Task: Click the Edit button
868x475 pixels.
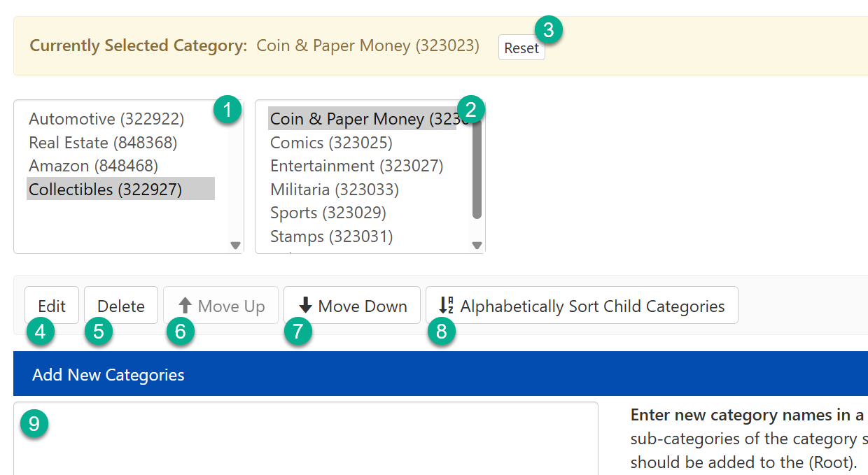Action: 52,305
